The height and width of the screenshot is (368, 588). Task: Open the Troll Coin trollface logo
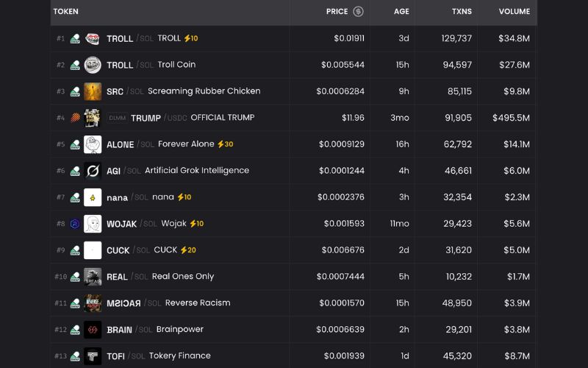point(93,65)
